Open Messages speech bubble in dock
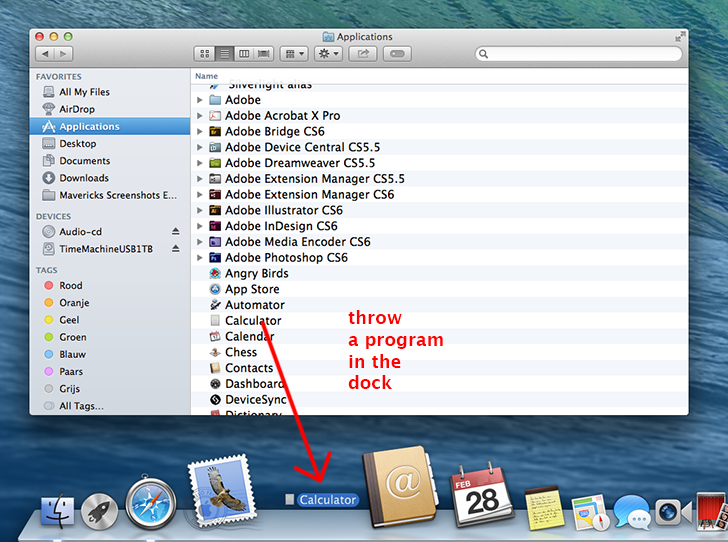 point(631,511)
